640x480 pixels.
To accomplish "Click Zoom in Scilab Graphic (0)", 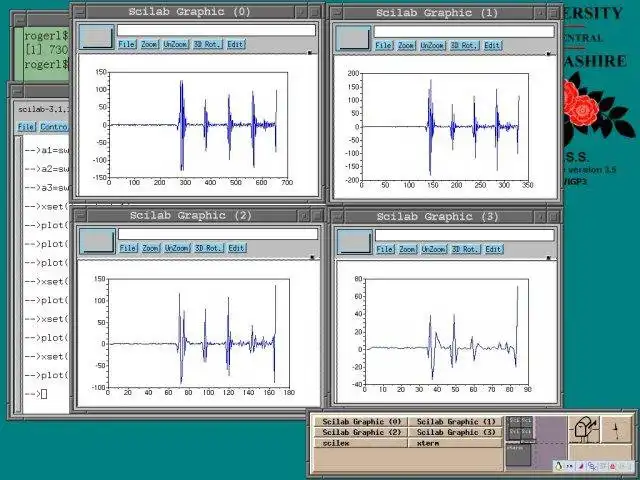I will [149, 44].
